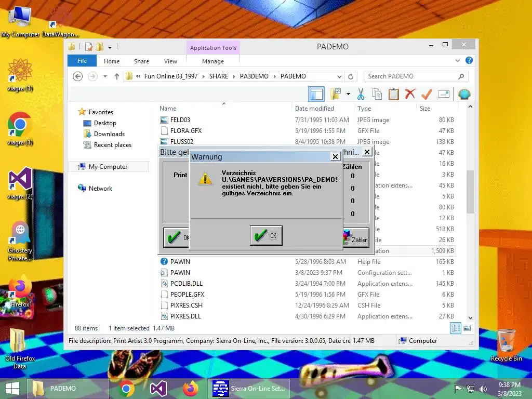Click PA3DEMO in the address breadcrumb
The image size is (532, 399).
[x=254, y=76]
